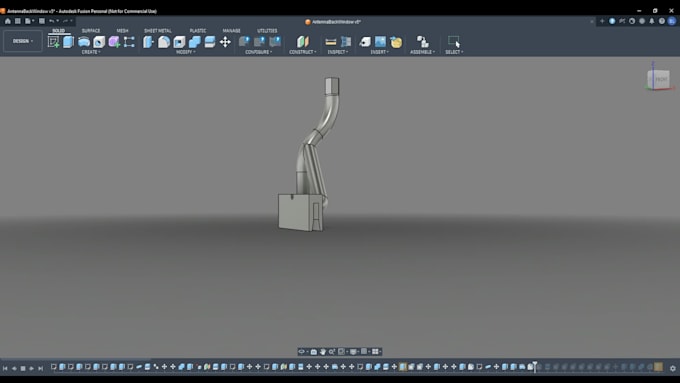Switch to the Manage tab

coord(231,31)
